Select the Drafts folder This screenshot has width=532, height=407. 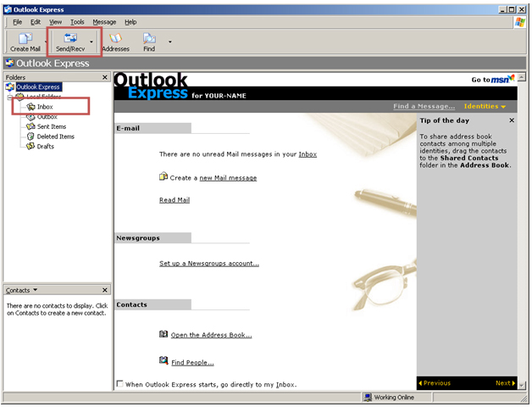[46, 147]
